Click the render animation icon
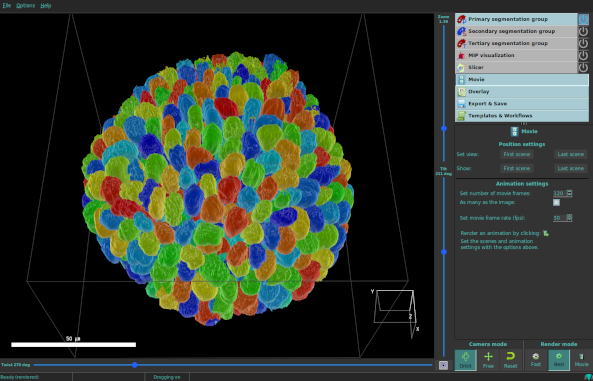Image resolution: width=593 pixels, height=381 pixels. point(546,233)
